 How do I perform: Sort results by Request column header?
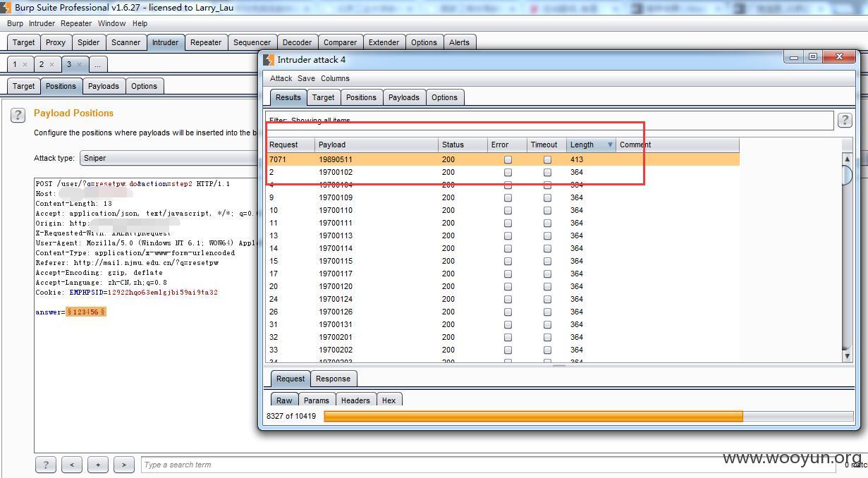click(290, 145)
